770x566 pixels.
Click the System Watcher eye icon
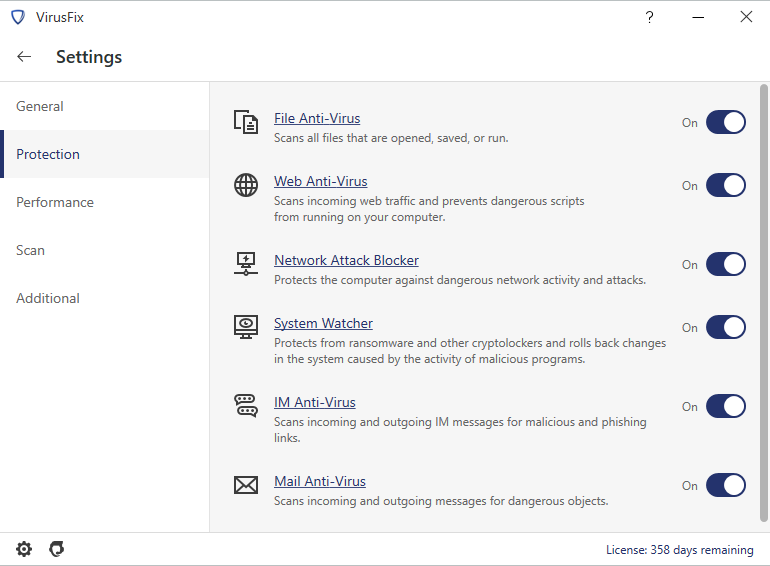(x=246, y=327)
